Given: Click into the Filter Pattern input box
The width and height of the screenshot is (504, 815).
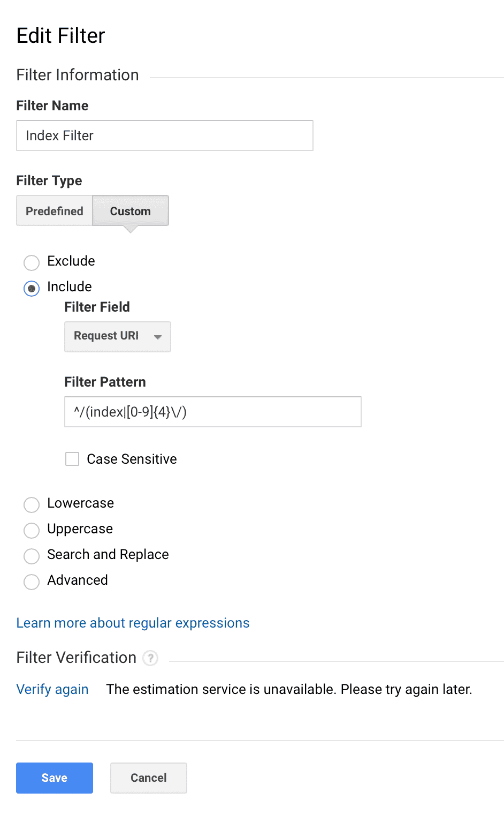Looking at the screenshot, I should click(212, 412).
